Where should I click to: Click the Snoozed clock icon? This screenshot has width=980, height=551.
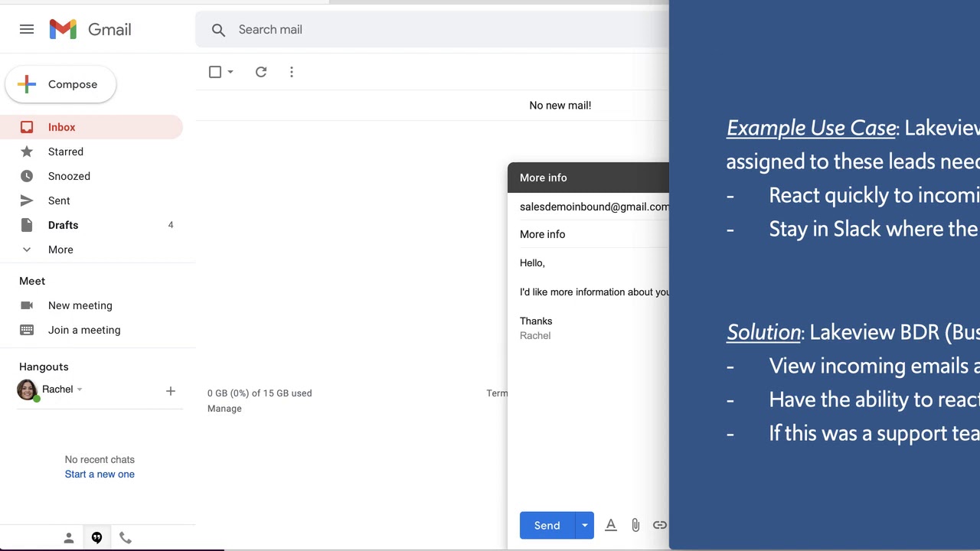27,176
